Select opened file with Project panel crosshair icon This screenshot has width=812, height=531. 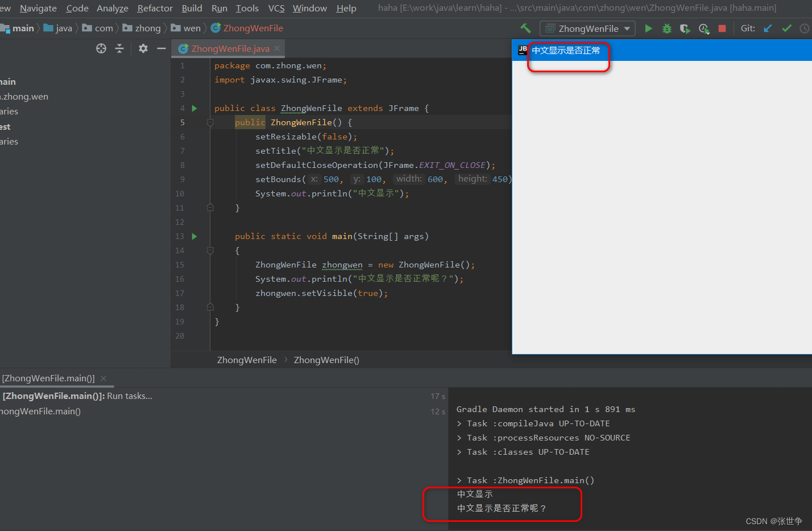point(101,48)
